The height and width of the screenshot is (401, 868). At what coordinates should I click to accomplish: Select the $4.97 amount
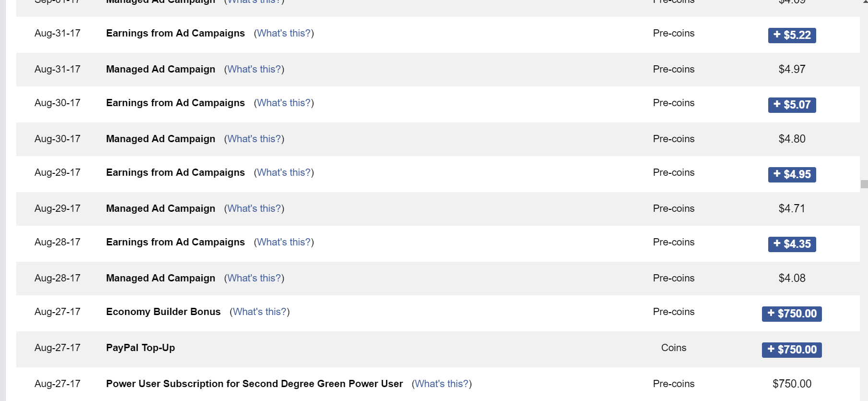792,69
